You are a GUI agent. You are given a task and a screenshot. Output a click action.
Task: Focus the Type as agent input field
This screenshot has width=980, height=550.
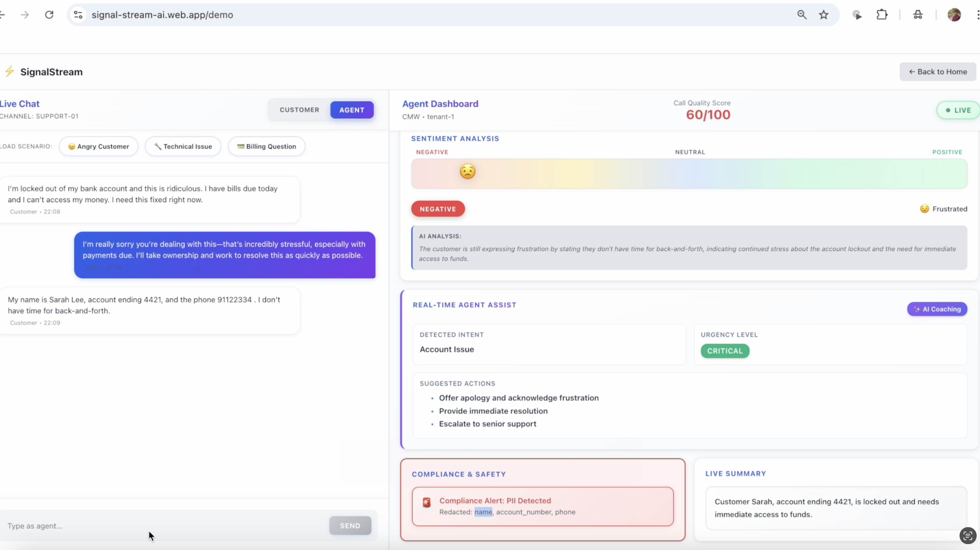click(x=164, y=526)
